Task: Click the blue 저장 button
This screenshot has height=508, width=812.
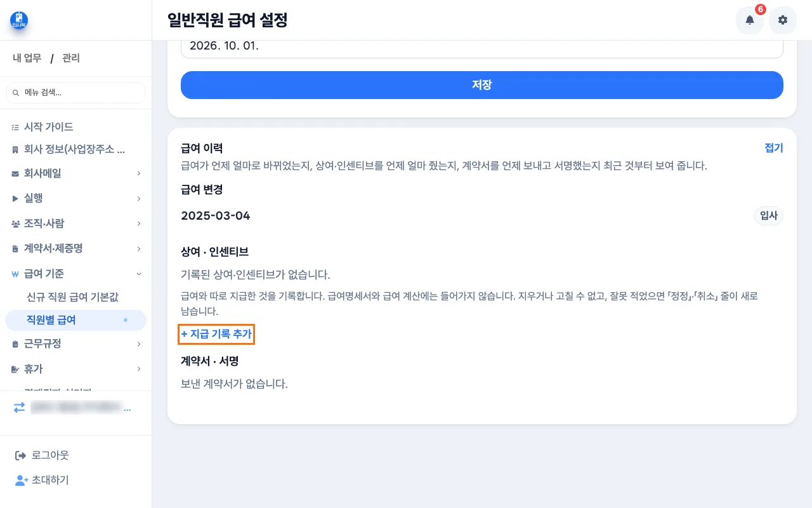Action: click(x=482, y=85)
